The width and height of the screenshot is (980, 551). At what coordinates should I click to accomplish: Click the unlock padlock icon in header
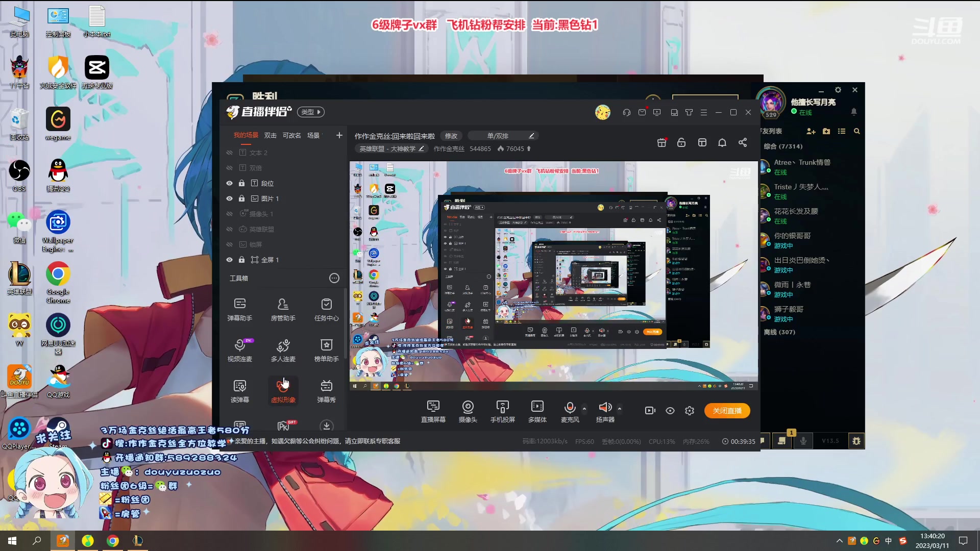pyautogui.click(x=681, y=142)
